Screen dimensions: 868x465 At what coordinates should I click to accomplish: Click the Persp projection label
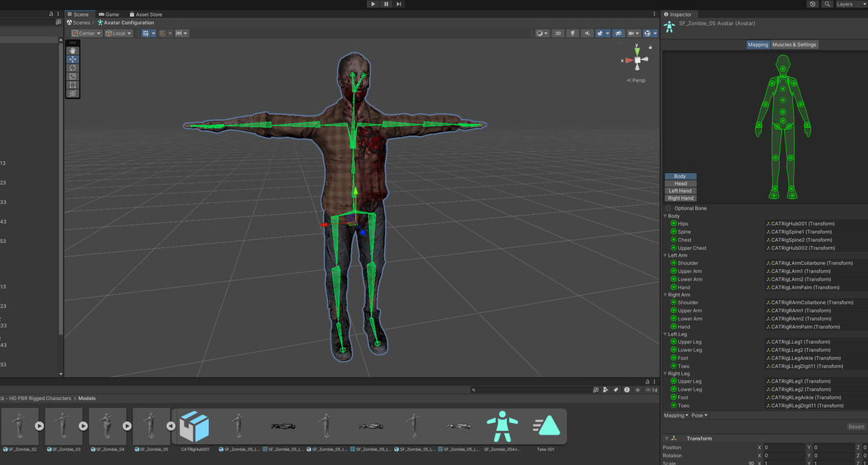point(637,80)
